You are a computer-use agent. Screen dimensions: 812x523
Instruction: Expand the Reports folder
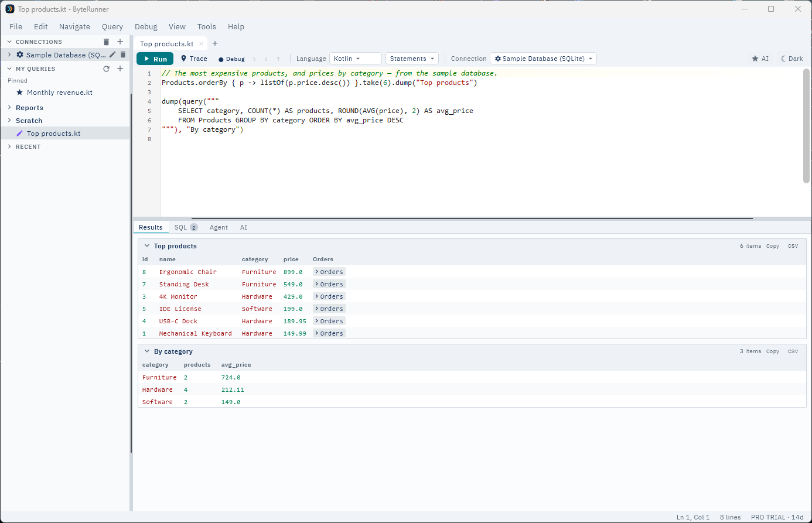(9, 108)
